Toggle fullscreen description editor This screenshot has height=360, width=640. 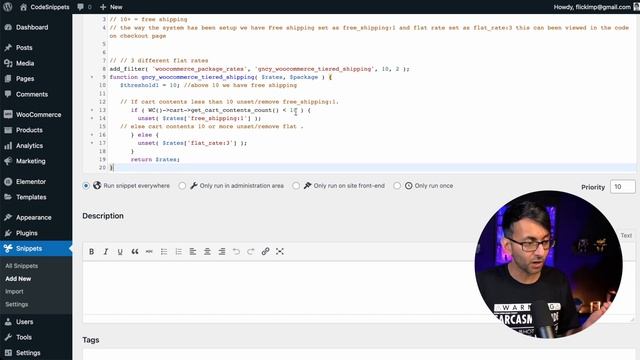(280, 251)
